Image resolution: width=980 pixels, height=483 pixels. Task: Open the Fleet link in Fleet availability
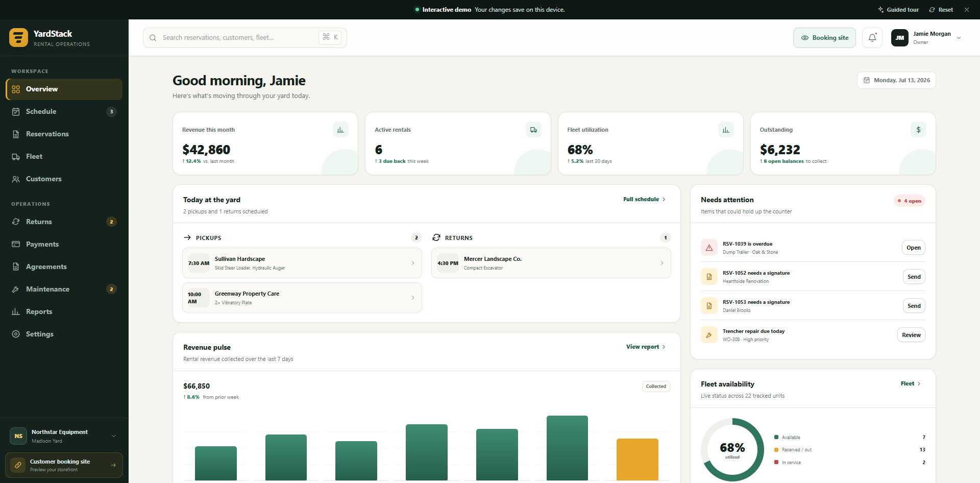coord(911,383)
